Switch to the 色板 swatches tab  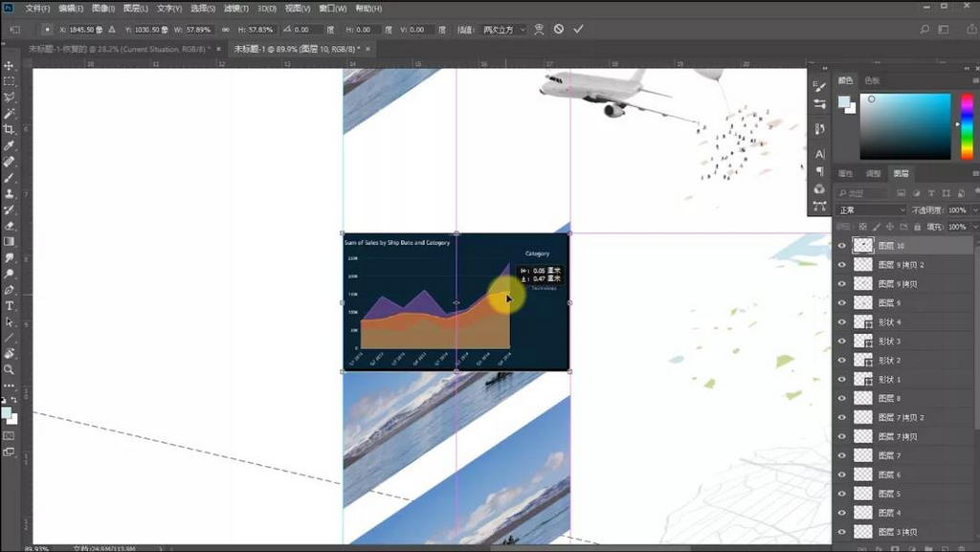[872, 81]
